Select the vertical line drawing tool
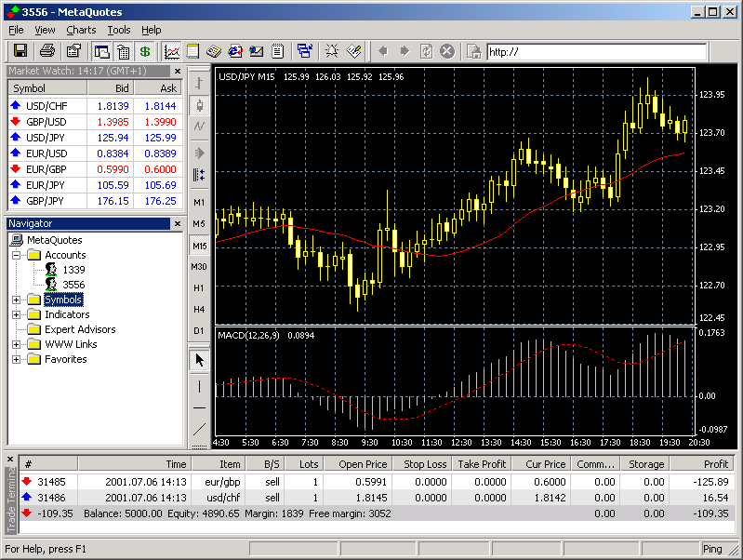The image size is (743, 560). point(199,384)
